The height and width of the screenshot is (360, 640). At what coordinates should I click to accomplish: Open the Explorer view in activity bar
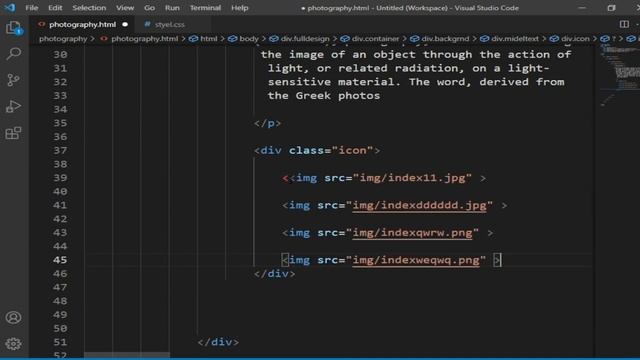(x=13, y=28)
